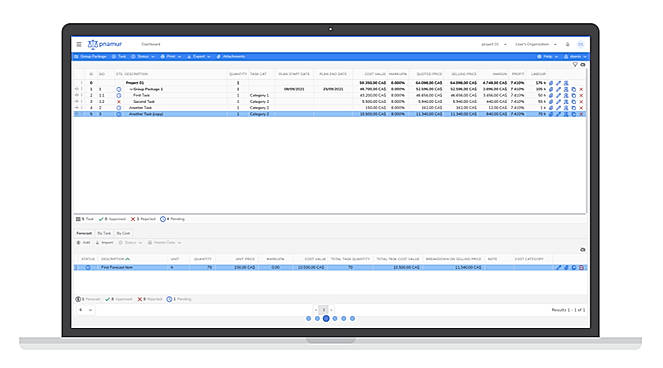Open the Status dropdown in blue toolbar
The width and height of the screenshot is (663, 368).
pyautogui.click(x=143, y=57)
